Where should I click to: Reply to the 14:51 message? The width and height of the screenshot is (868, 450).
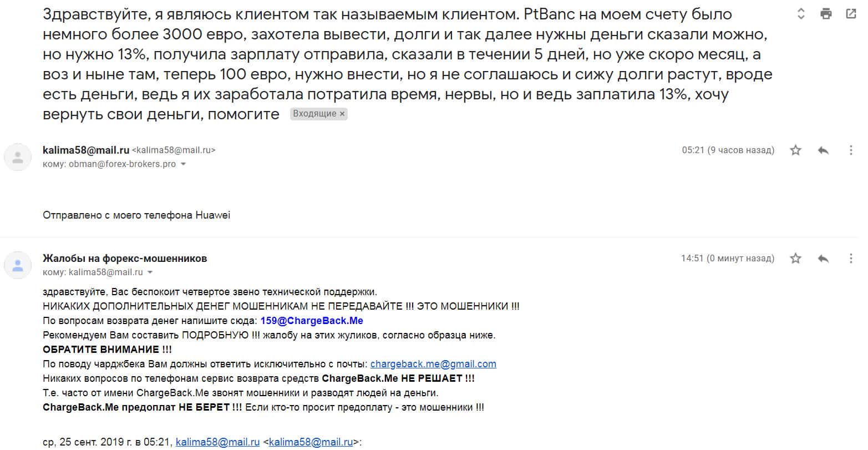823,259
